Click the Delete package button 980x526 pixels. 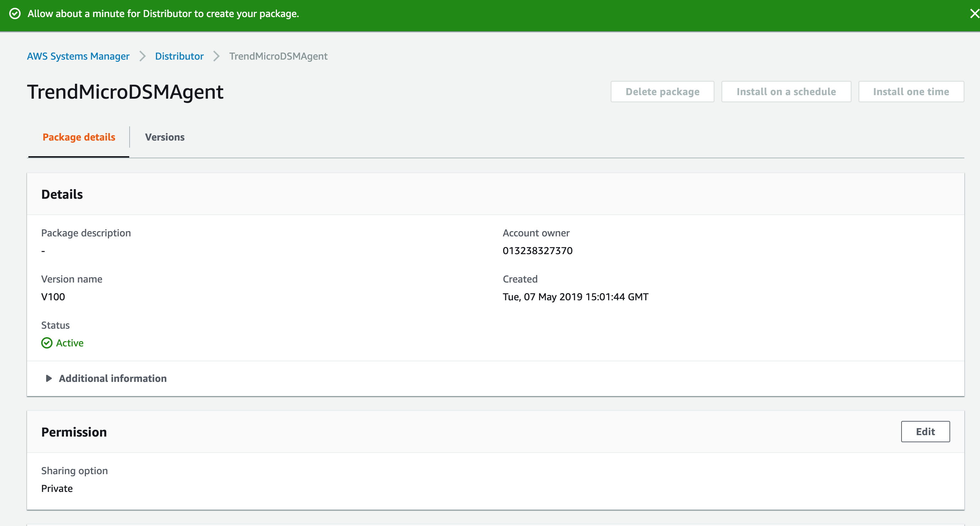[x=662, y=92]
